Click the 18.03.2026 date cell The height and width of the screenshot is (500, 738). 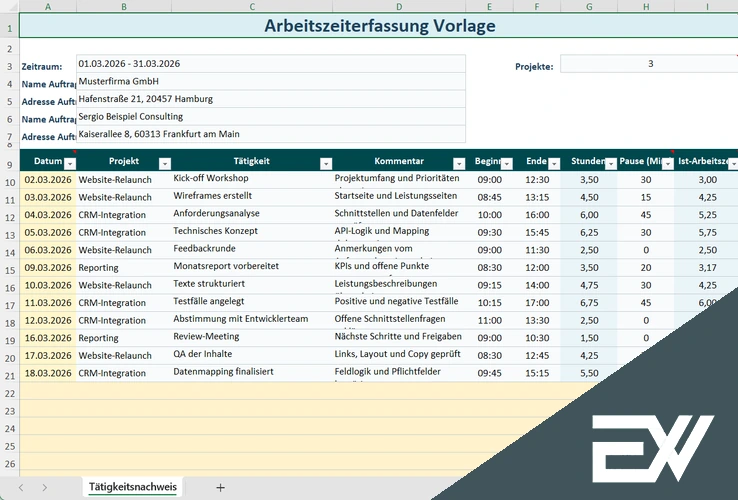point(47,373)
